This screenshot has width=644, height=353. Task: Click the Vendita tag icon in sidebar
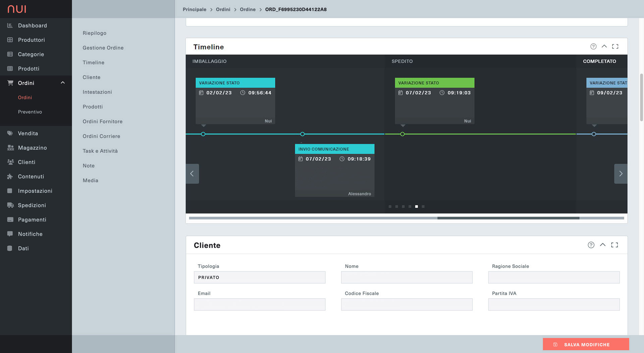(10, 133)
